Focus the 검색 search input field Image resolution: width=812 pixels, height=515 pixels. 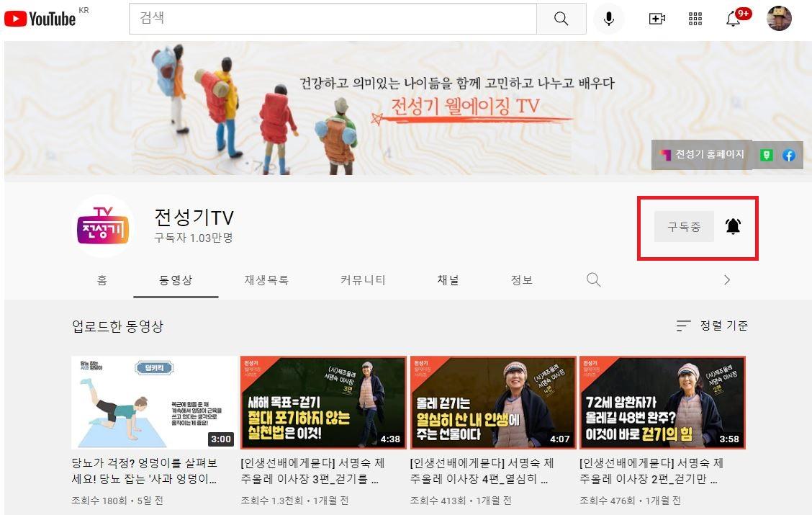click(x=333, y=19)
